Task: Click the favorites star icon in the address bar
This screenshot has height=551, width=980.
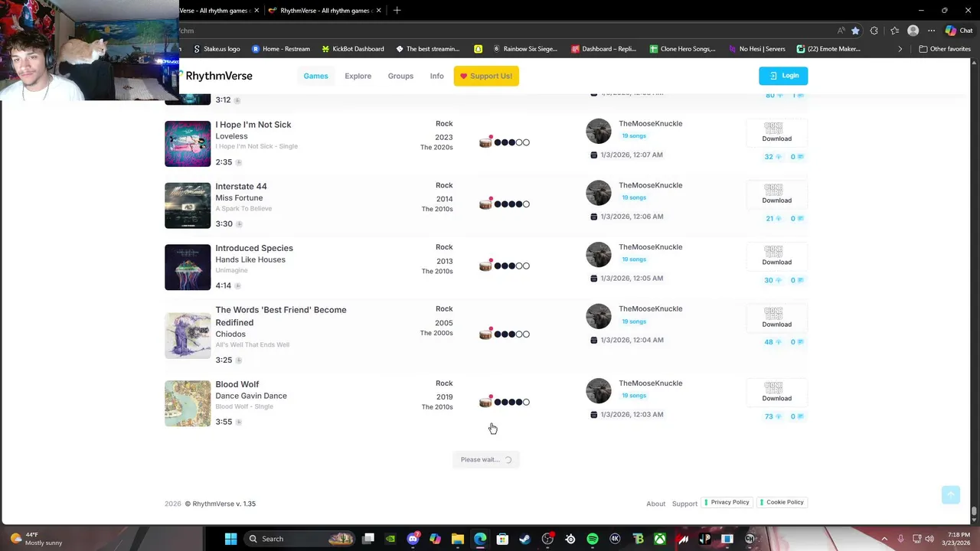Action: tap(855, 31)
